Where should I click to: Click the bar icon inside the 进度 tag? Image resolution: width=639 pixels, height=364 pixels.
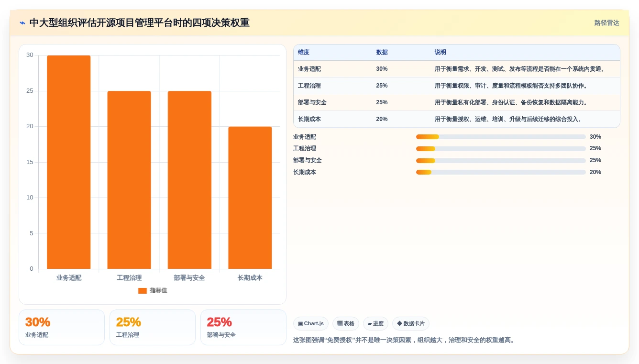(370, 324)
